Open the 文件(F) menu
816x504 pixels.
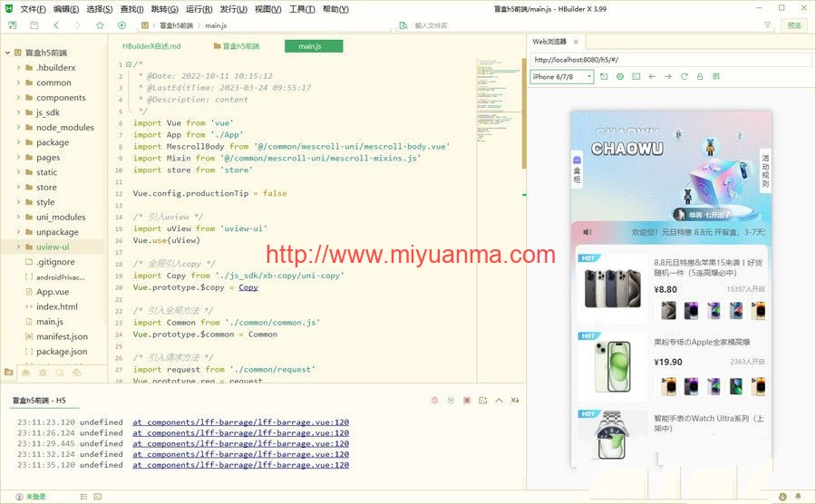pos(33,9)
